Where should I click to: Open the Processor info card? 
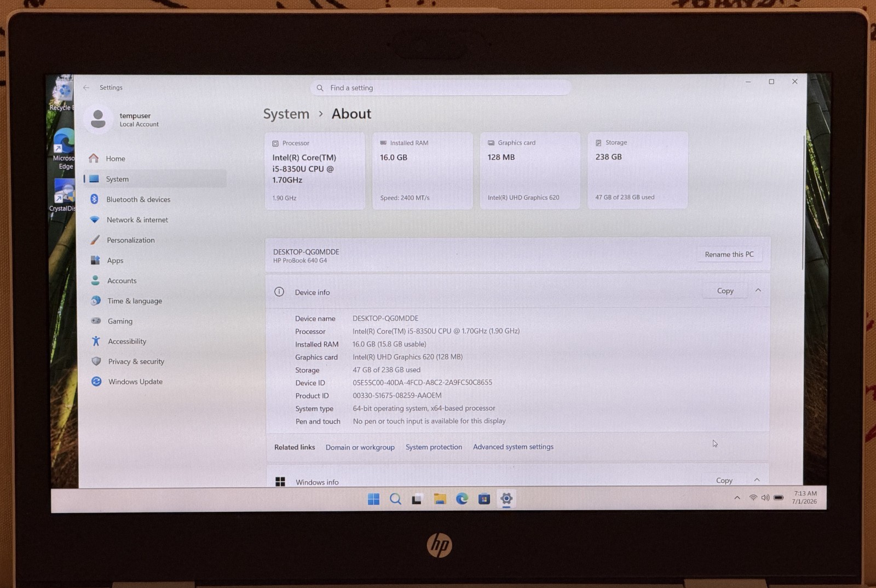(x=315, y=171)
